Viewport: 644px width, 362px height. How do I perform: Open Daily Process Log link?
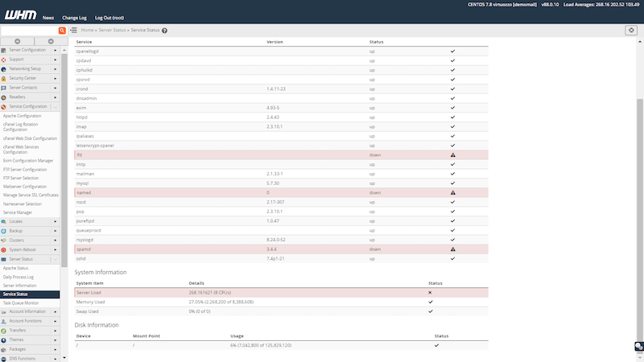coord(18,277)
